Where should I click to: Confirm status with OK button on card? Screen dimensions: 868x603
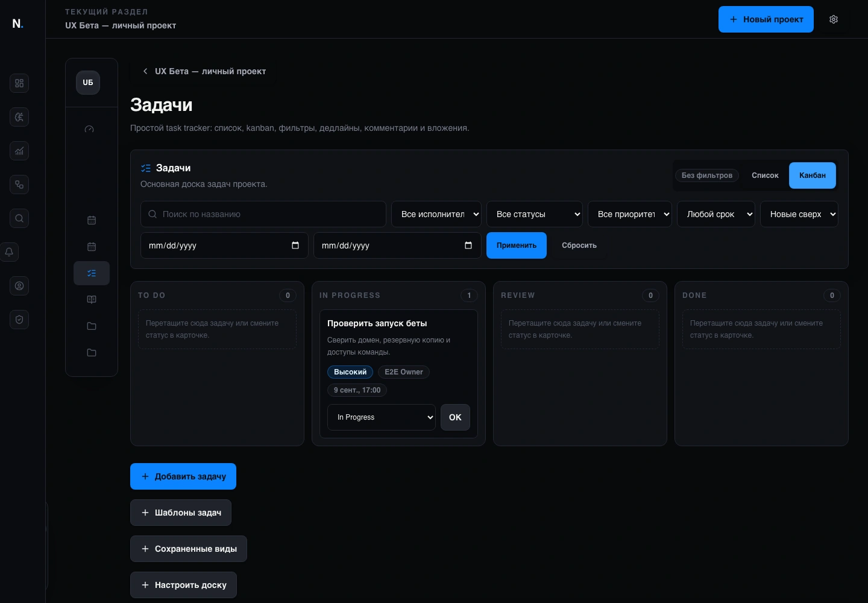(455, 417)
